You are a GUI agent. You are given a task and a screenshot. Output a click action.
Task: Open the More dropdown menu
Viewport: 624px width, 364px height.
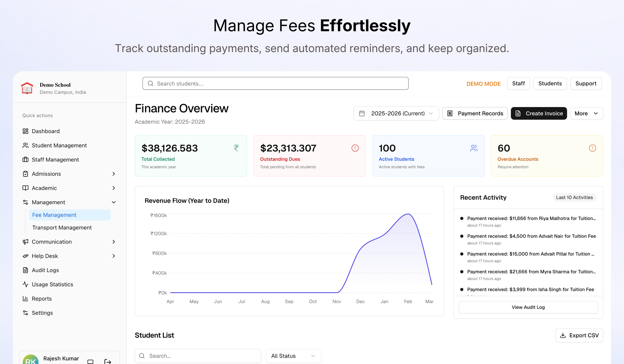pos(586,113)
